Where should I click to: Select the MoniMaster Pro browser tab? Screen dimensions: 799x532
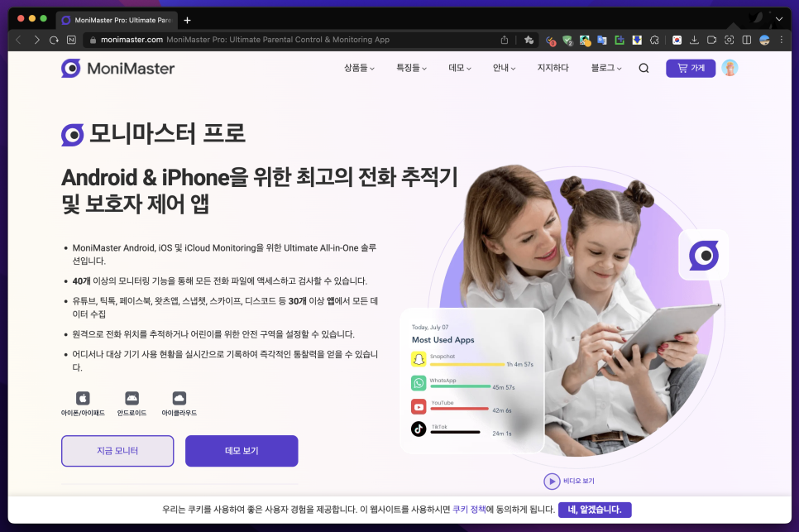click(x=117, y=20)
